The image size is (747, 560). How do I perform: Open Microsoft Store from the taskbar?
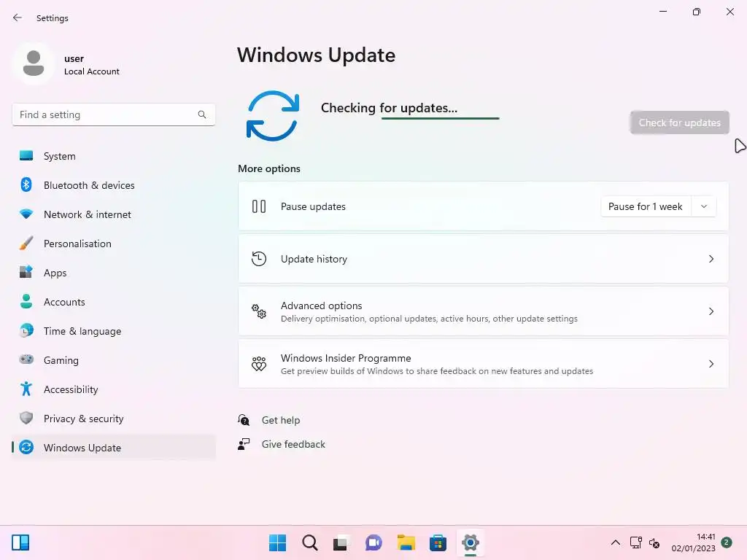coord(438,542)
